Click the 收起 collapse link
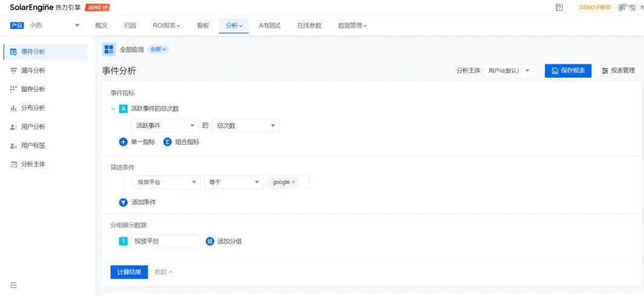Viewport: 644px width, 296px height. (163, 272)
